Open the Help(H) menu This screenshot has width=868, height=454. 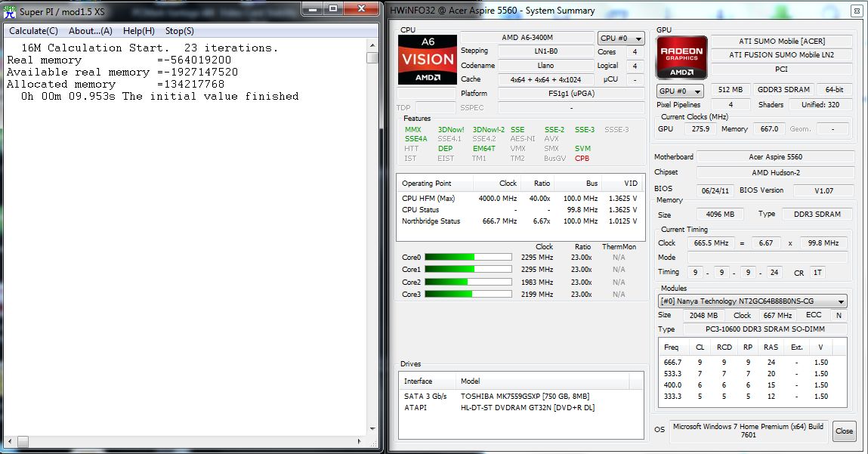[x=138, y=31]
